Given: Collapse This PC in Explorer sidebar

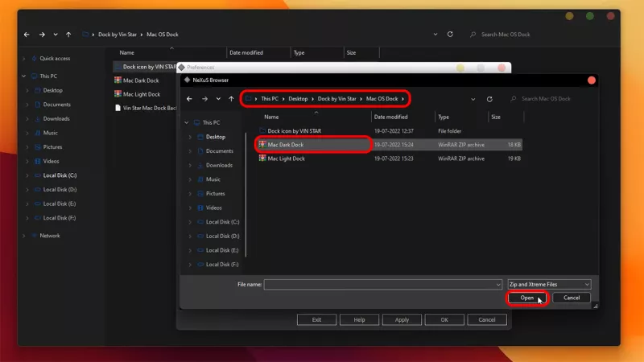Looking at the screenshot, I should pyautogui.click(x=24, y=76).
